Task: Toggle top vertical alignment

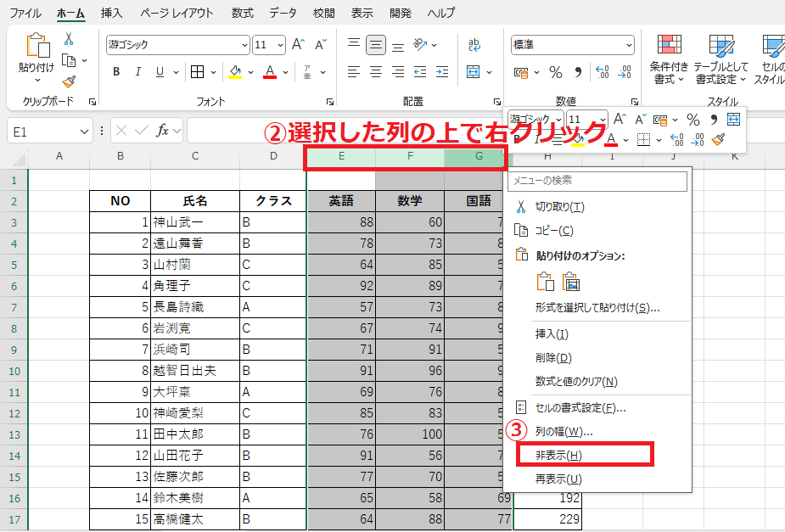Action: point(353,43)
